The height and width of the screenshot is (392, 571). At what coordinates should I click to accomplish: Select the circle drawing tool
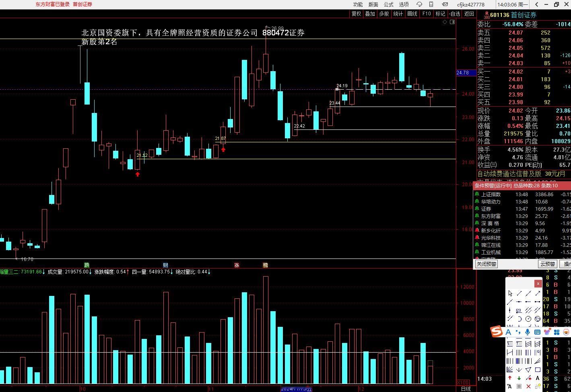(528, 319)
